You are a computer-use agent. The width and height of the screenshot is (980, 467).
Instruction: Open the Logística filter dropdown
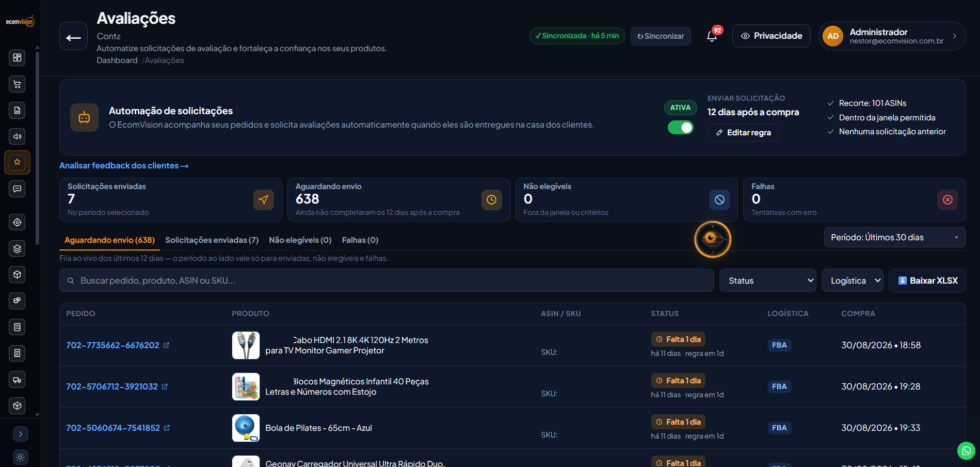pyautogui.click(x=852, y=281)
